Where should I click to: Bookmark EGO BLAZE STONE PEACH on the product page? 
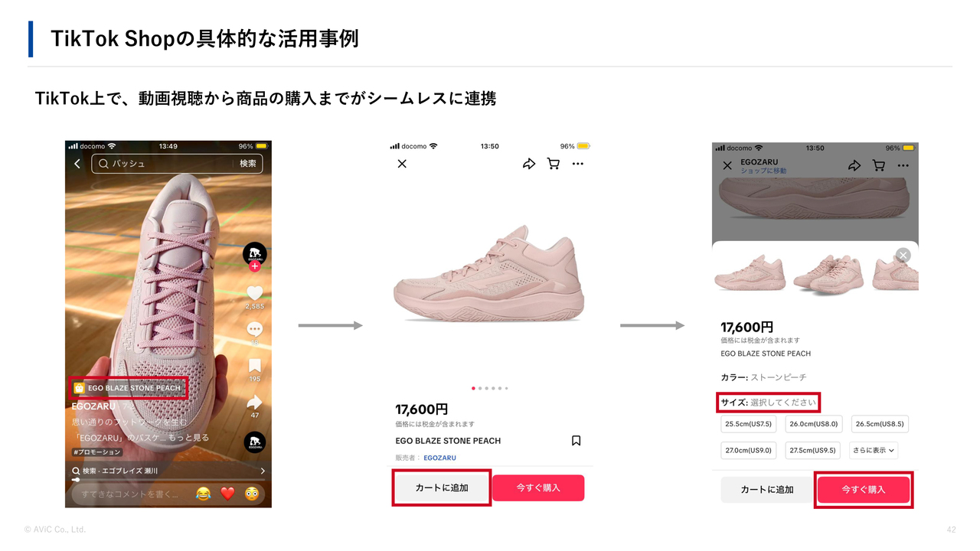(577, 441)
